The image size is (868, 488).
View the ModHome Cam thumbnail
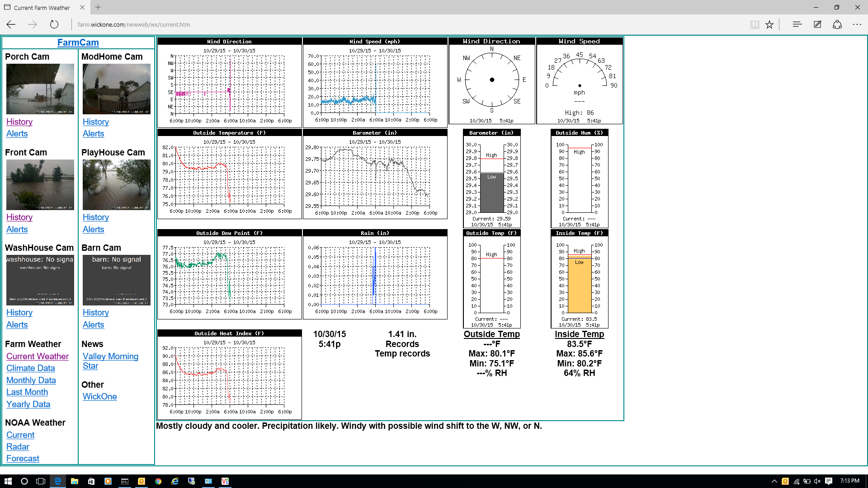click(117, 89)
